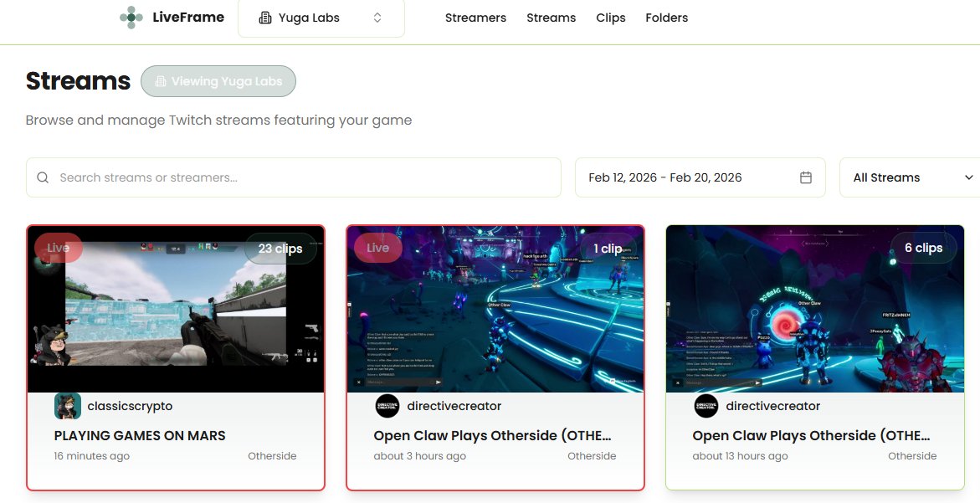
Task: Open directivecreator name on 13 hours ago card
Action: tap(773, 406)
